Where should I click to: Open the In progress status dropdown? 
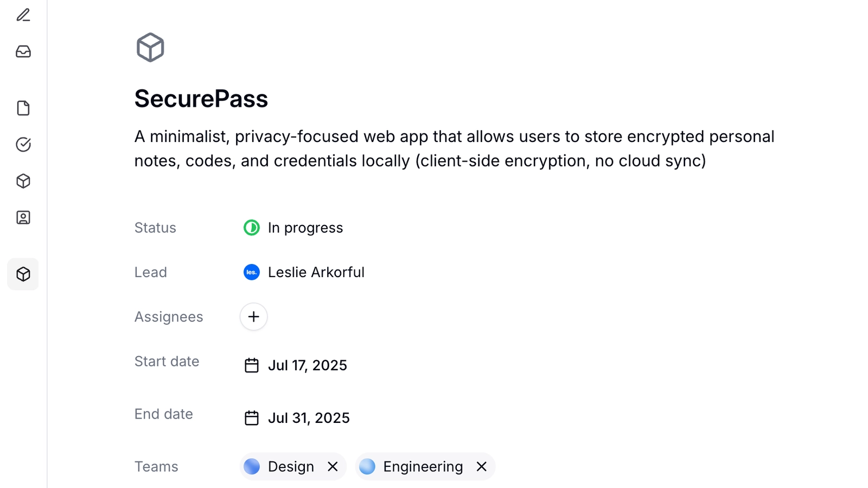(293, 228)
